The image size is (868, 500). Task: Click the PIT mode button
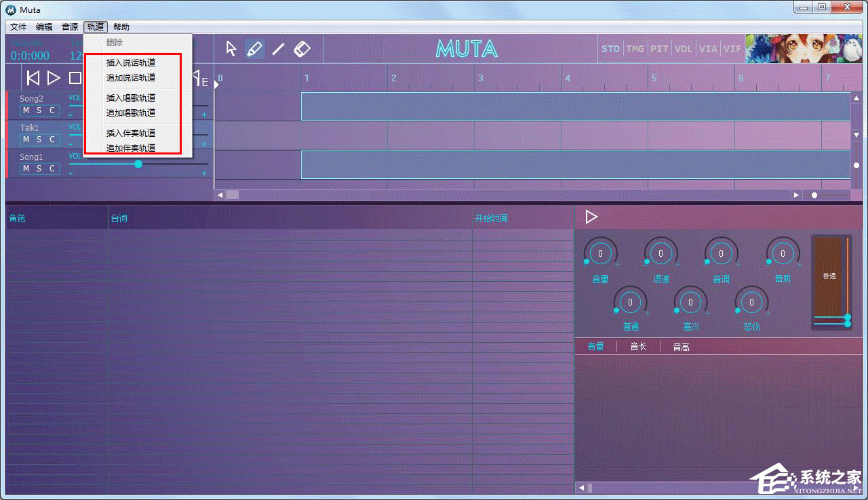(x=659, y=49)
